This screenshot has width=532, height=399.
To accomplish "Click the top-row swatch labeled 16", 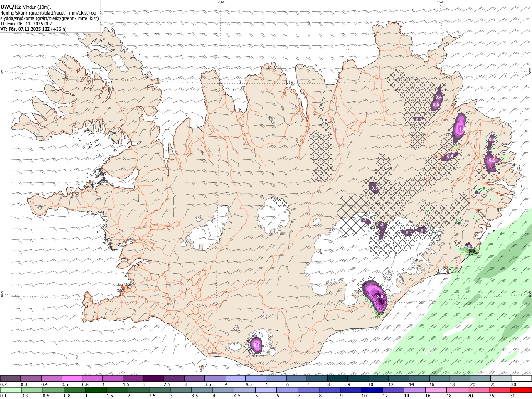I will tap(439, 378).
